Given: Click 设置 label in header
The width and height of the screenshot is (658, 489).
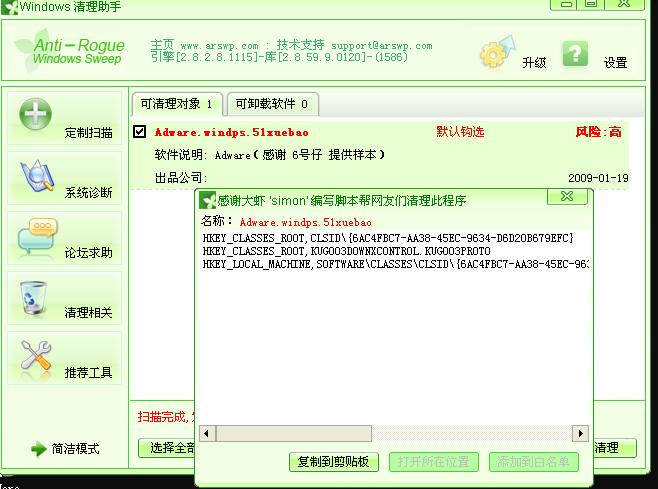Looking at the screenshot, I should click(x=615, y=63).
